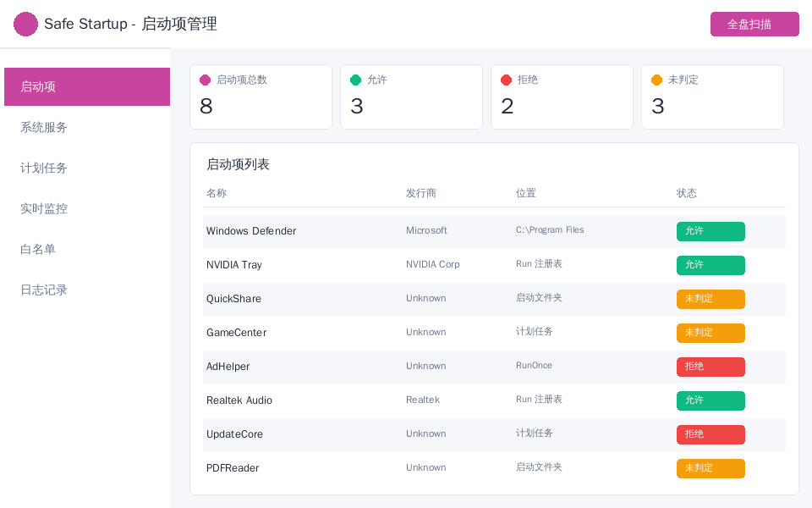Select the NVIDIA Tray entry name
812x508 pixels.
coord(234,265)
